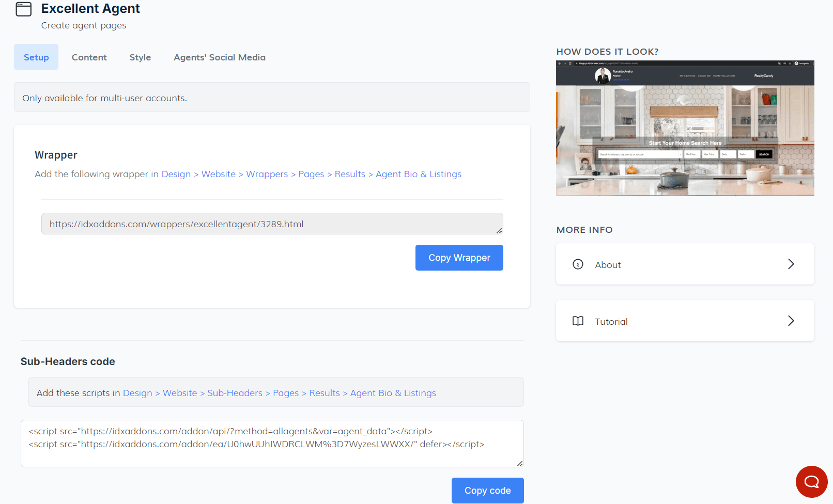
Task: Open the agent page preview thumbnail
Action: pyautogui.click(x=685, y=129)
